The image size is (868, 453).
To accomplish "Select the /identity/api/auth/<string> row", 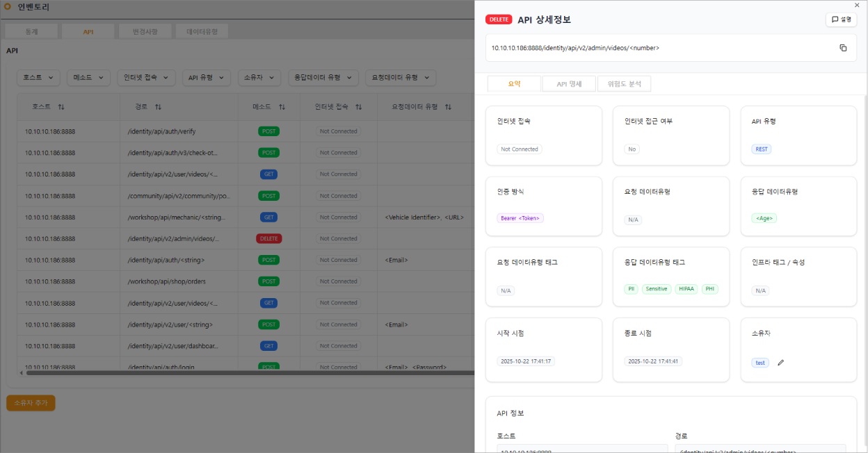I will [246, 261].
